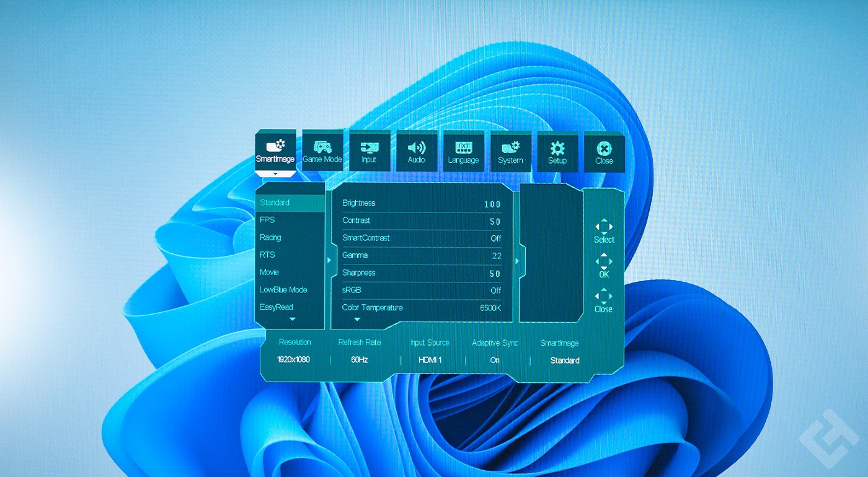The height and width of the screenshot is (477, 868).
Task: Adjust the Contrast setting row
Action: tap(422, 221)
